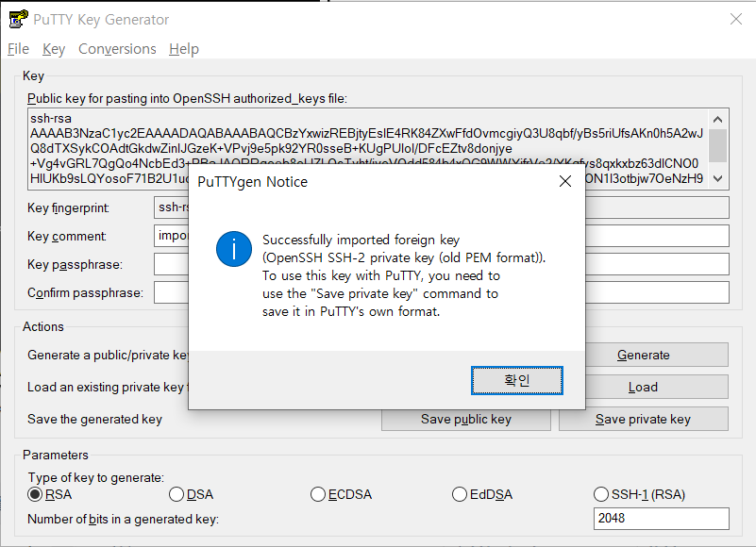Click Save private key
The image size is (756, 547).
click(643, 419)
